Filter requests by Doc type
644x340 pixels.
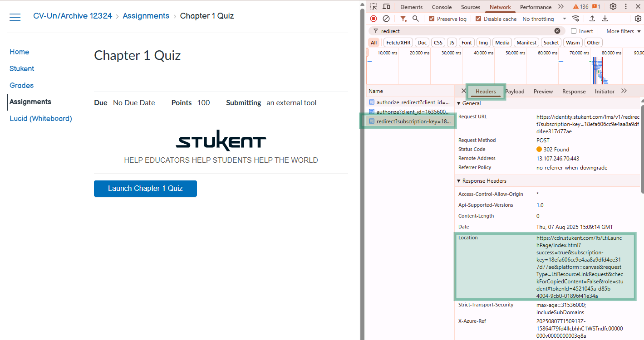[x=422, y=43]
